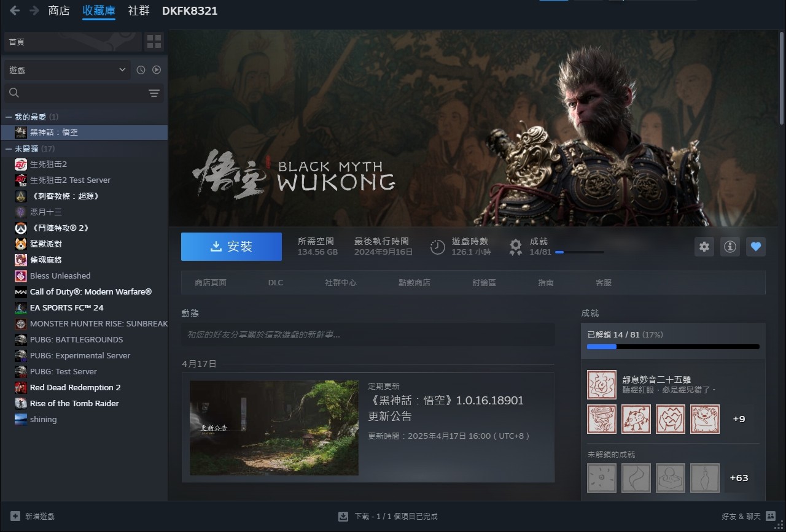Open 指南 link
This screenshot has height=532, width=786.
[x=546, y=282]
